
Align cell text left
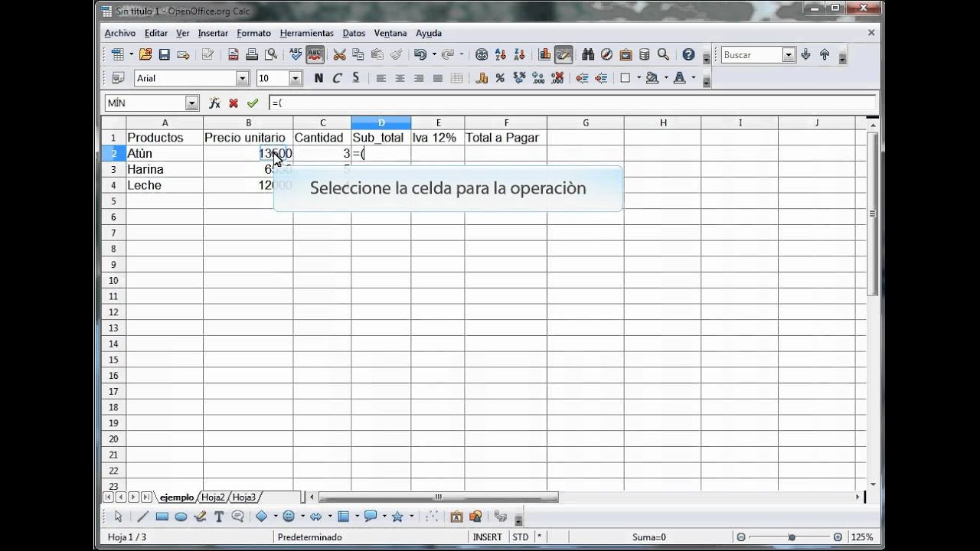(381, 78)
